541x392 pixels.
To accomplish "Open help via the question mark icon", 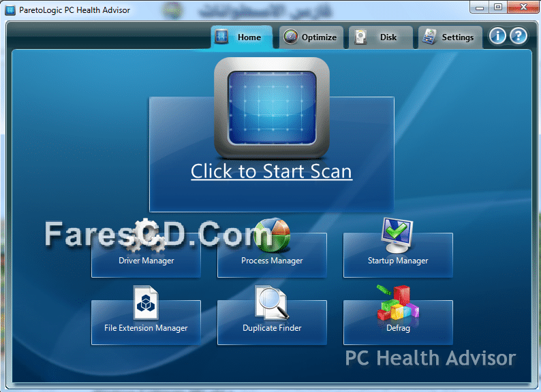I will (519, 37).
